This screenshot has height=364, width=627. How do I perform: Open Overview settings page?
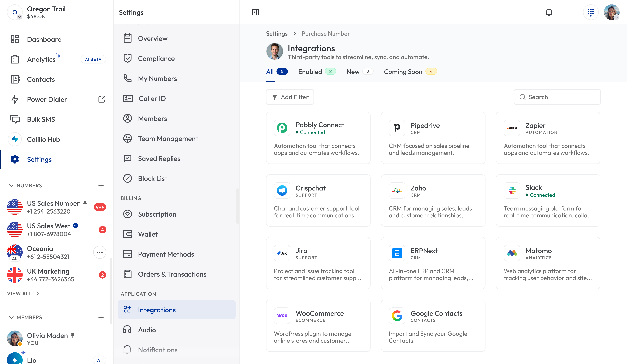coord(177,38)
